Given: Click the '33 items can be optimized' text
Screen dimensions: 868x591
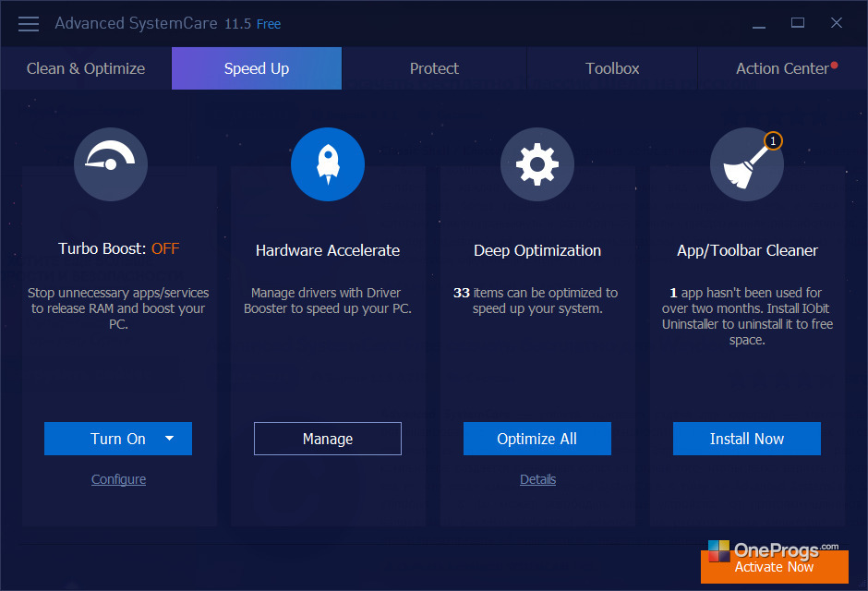Looking at the screenshot, I should point(536,300).
